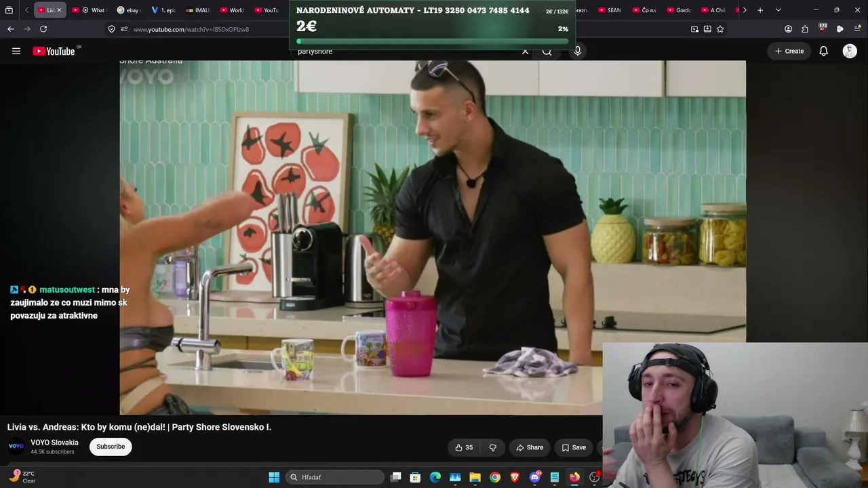
Task: Switch to the IMALE tab
Action: [197, 10]
